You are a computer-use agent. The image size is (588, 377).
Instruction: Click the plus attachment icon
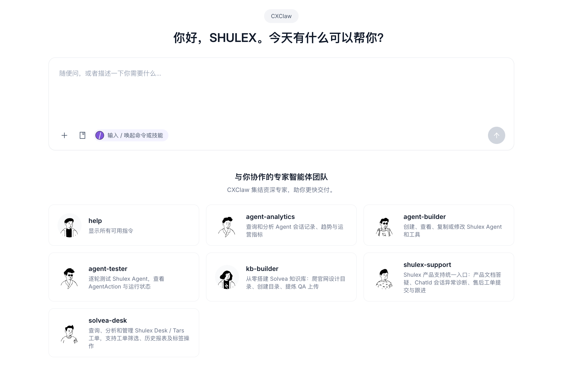click(x=64, y=135)
